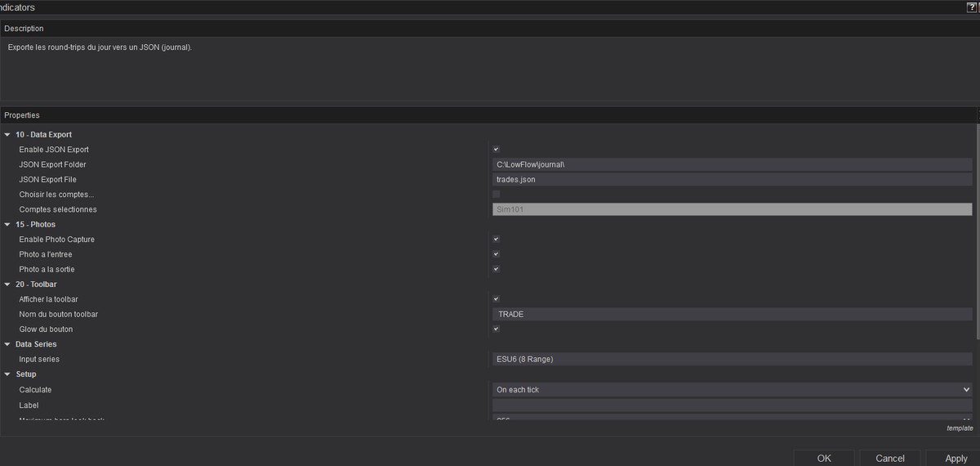Uncheck Photo a l'entree option
This screenshot has height=466, width=980.
[496, 254]
